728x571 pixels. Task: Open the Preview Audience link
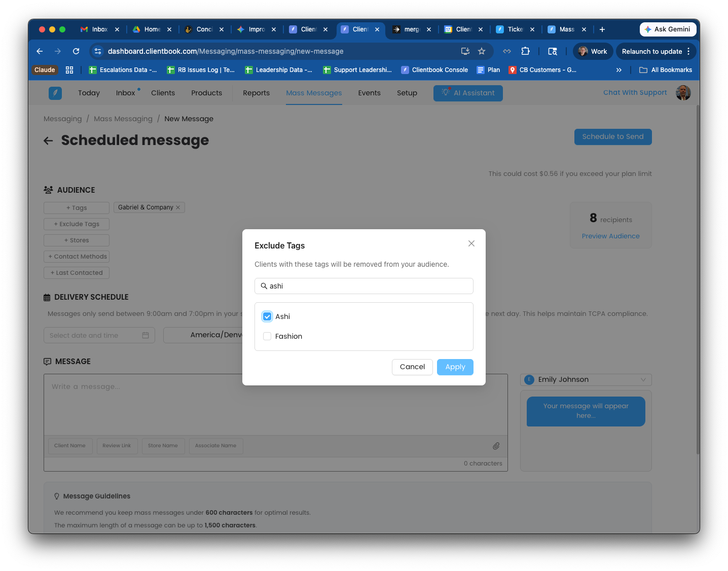point(610,236)
